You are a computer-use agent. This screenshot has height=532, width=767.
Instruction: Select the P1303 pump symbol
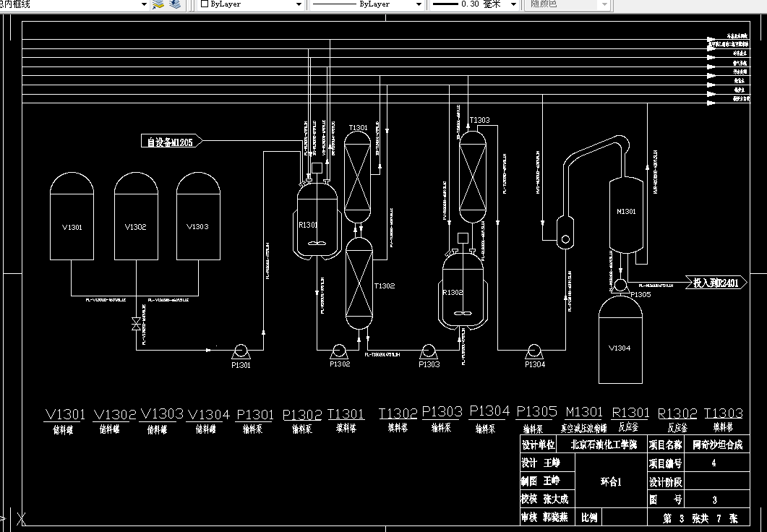(428, 351)
